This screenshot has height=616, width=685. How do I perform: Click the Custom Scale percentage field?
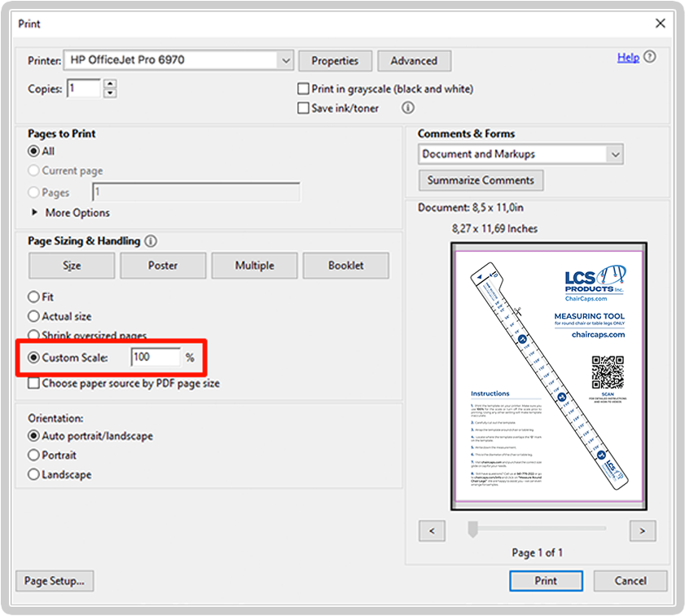(156, 357)
